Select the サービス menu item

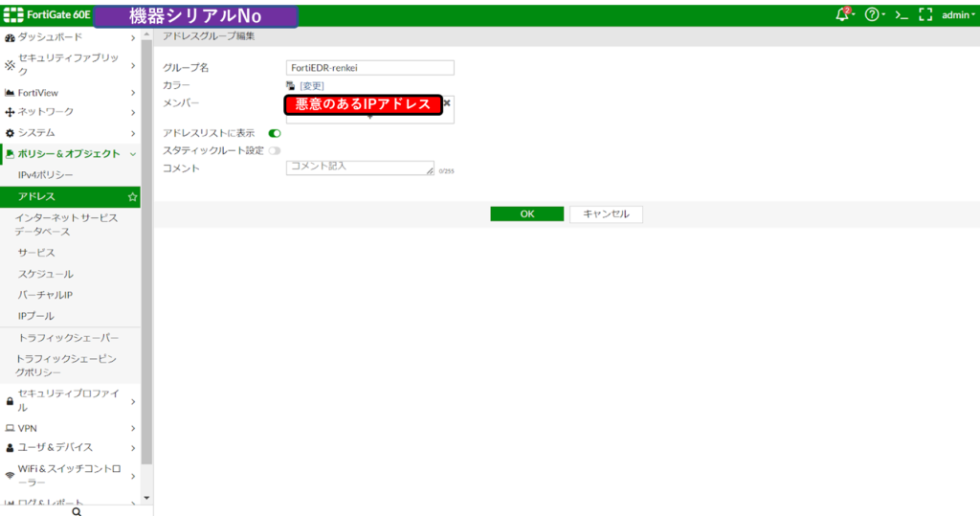[x=70, y=253]
